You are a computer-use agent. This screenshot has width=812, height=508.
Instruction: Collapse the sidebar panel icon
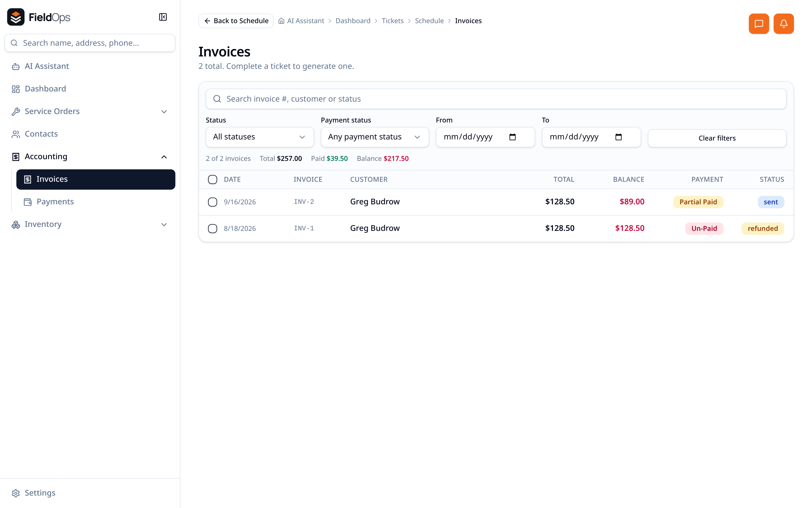tap(163, 17)
